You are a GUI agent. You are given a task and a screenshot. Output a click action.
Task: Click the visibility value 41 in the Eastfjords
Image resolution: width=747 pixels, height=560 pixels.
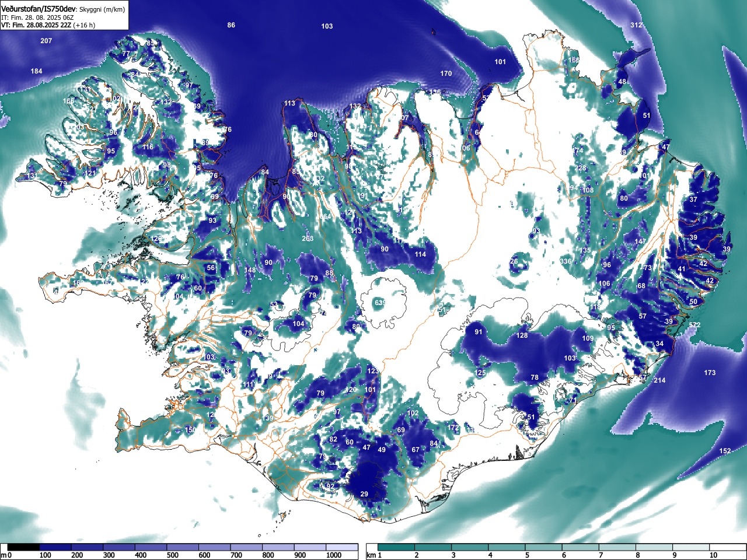682,269
